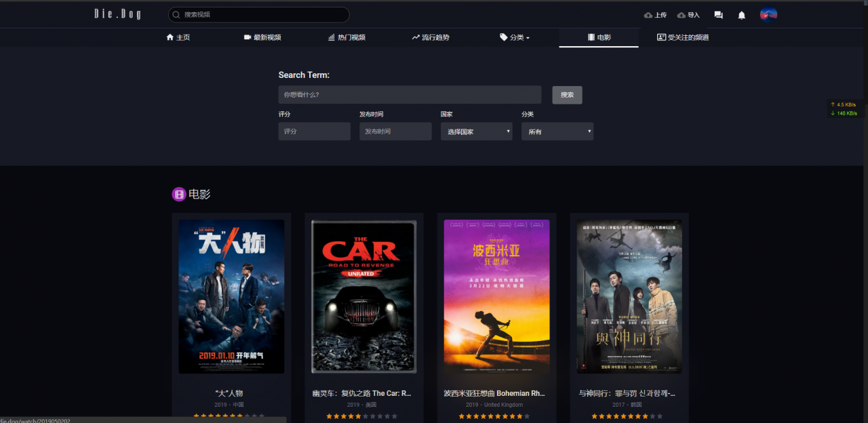Viewport: 868px width, 423px height.
Task: Click the 搜索 search button
Action: [x=567, y=95]
